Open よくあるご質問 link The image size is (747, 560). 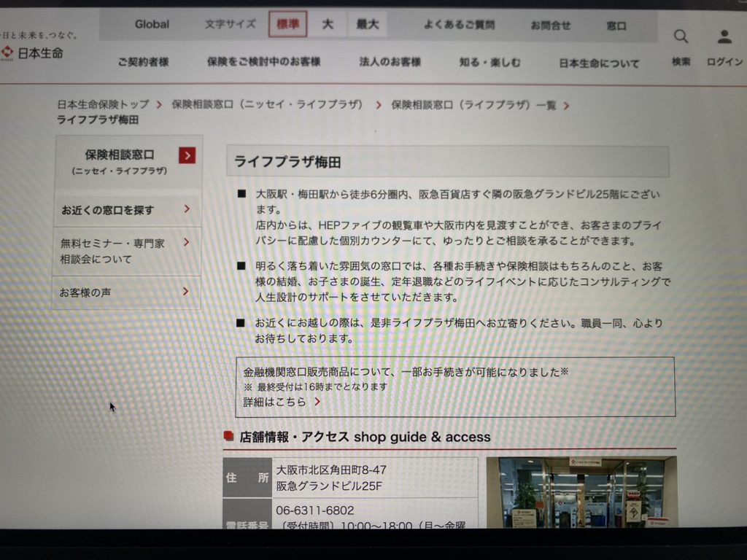(x=460, y=25)
